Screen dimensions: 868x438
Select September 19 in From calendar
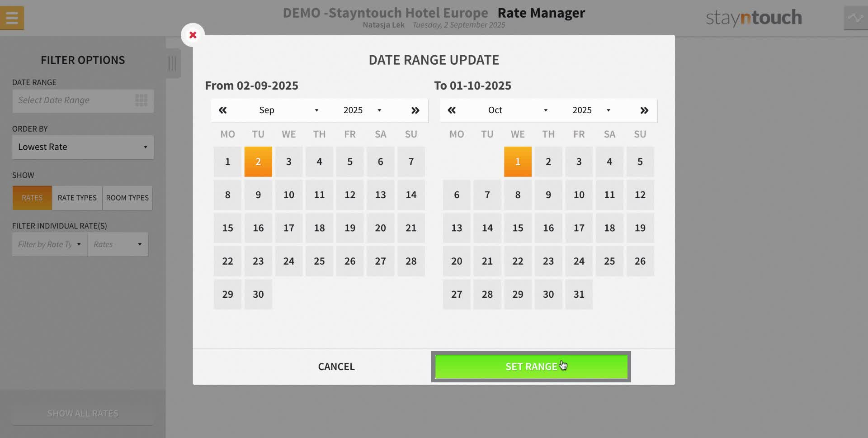[350, 228]
